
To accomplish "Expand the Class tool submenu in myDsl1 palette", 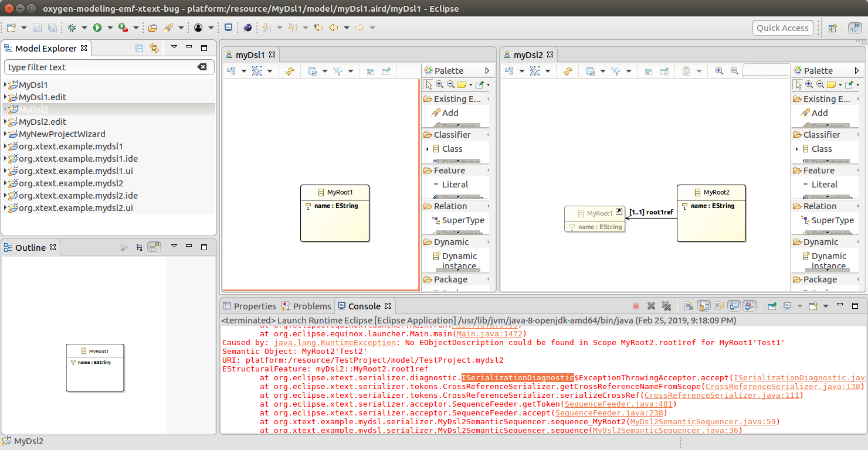I will point(428,149).
